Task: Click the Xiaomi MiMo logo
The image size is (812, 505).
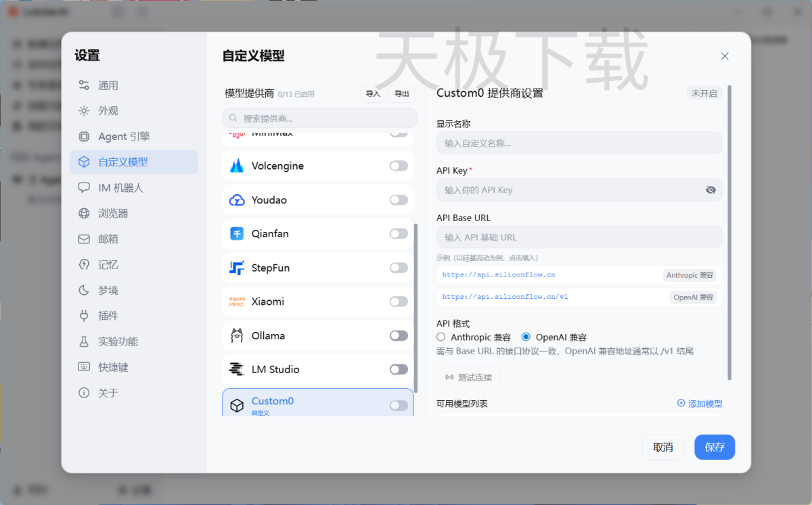Action: [237, 302]
